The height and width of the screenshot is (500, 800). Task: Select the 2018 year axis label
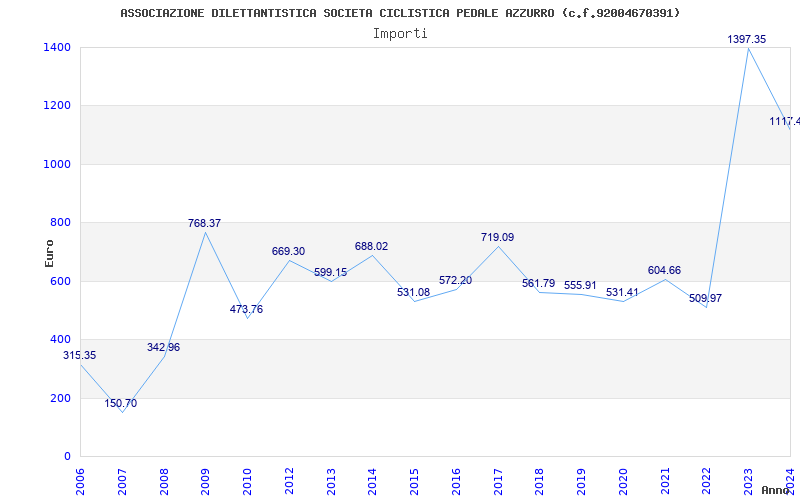539,482
